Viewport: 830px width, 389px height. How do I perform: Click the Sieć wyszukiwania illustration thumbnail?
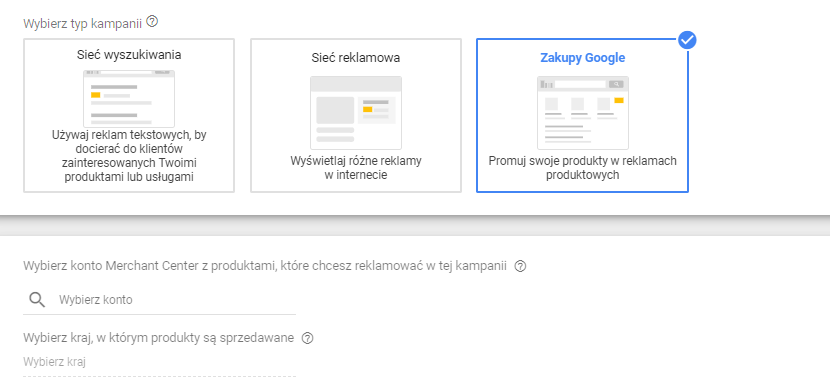point(129,98)
